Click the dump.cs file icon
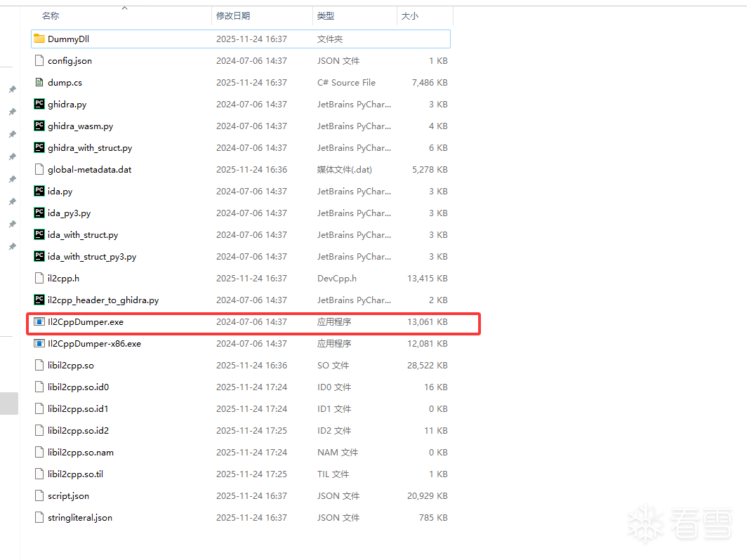Screen dimensions: 747x560 click(x=39, y=82)
